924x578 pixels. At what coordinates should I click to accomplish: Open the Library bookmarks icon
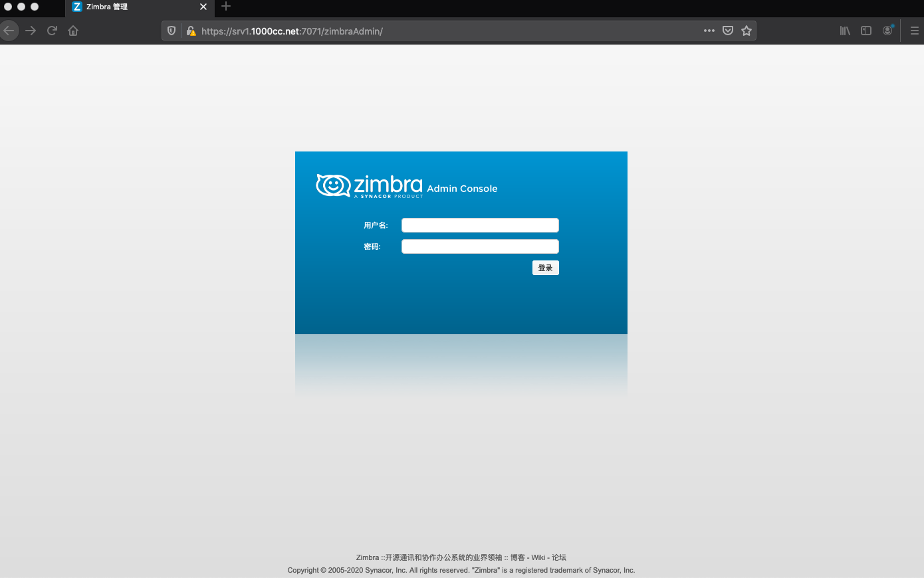tap(845, 31)
